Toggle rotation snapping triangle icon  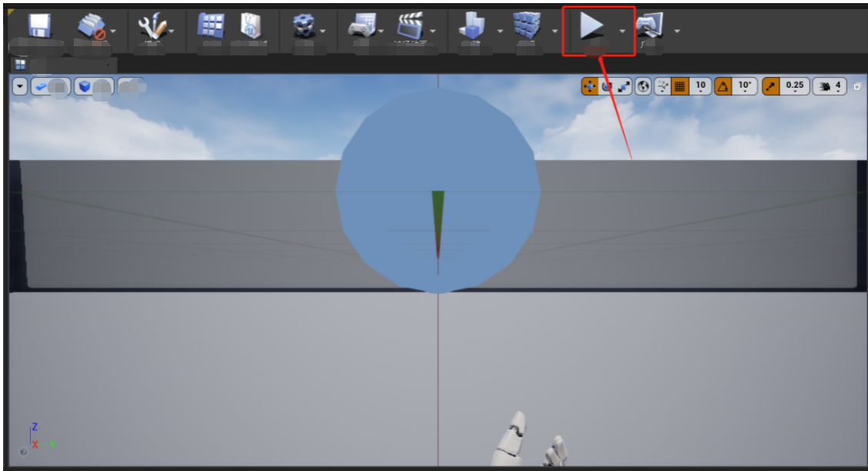point(723,86)
